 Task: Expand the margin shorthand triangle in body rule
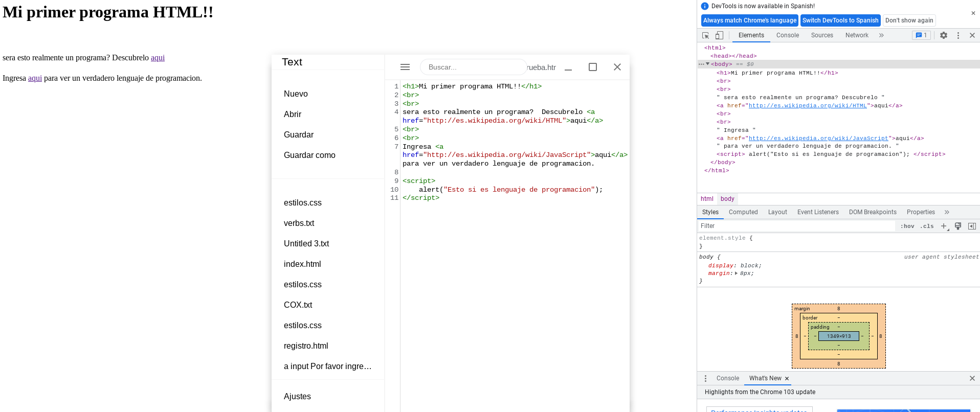click(x=736, y=273)
